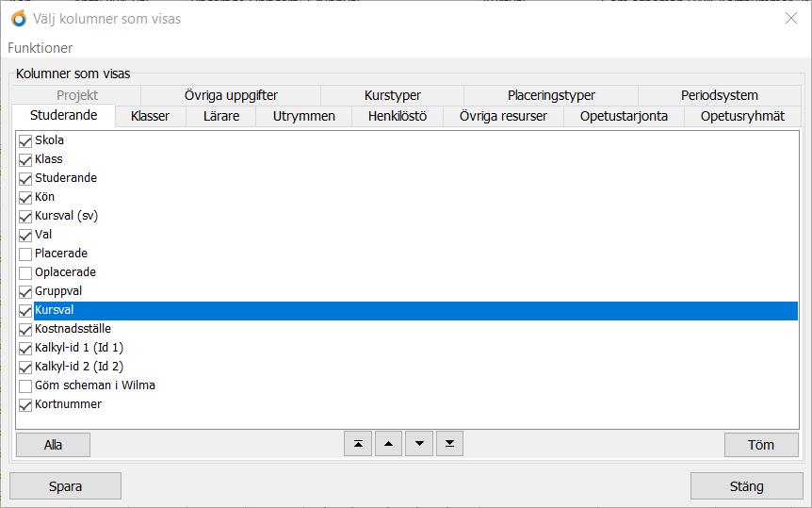Open the Lärare tab

[x=221, y=116]
